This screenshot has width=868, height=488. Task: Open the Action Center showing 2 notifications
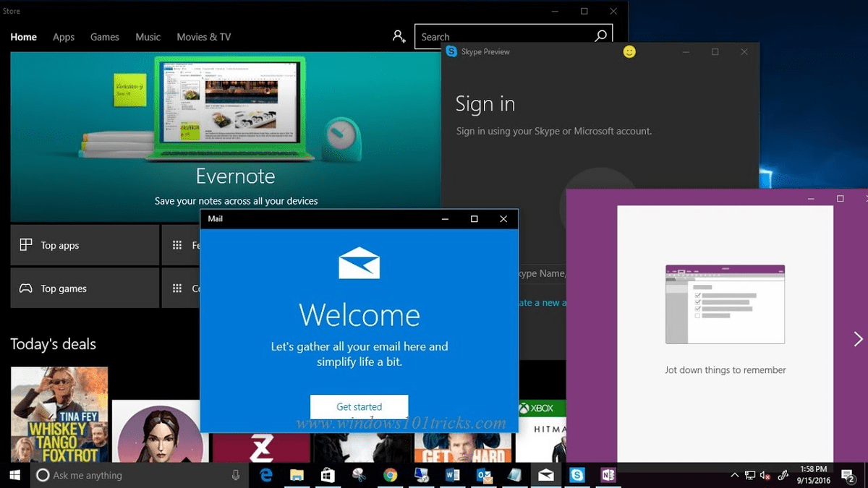pyautogui.click(x=848, y=475)
